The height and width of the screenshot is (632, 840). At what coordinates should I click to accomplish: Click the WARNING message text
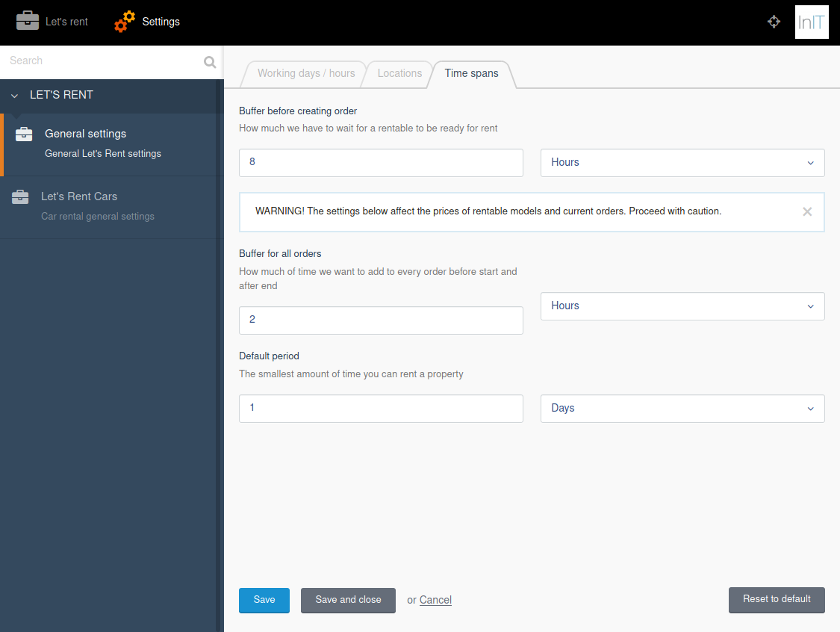pos(488,211)
